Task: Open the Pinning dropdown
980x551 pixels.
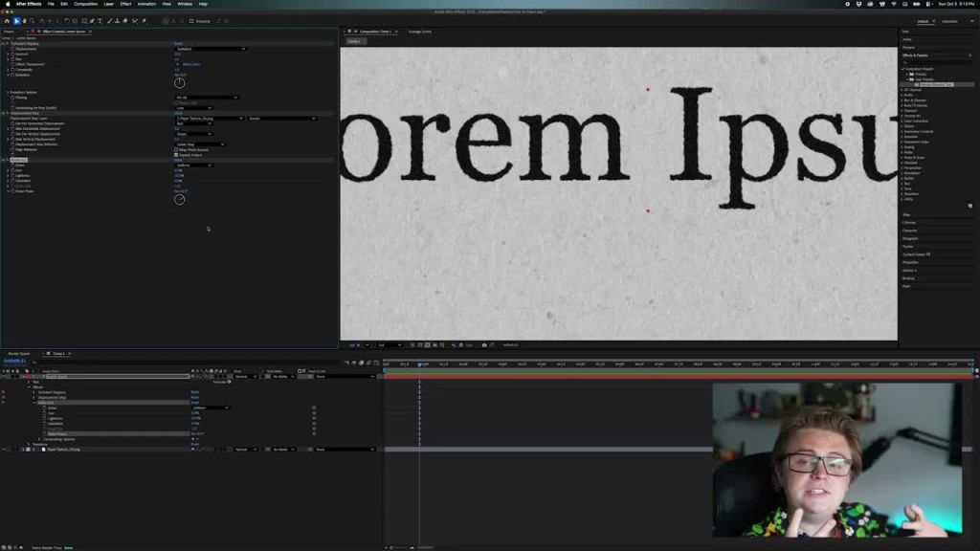Action: [x=207, y=98]
